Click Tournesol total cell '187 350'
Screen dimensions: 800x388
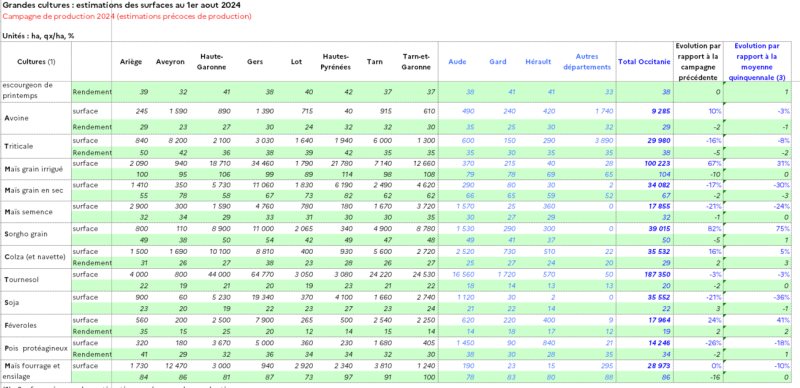(656, 275)
